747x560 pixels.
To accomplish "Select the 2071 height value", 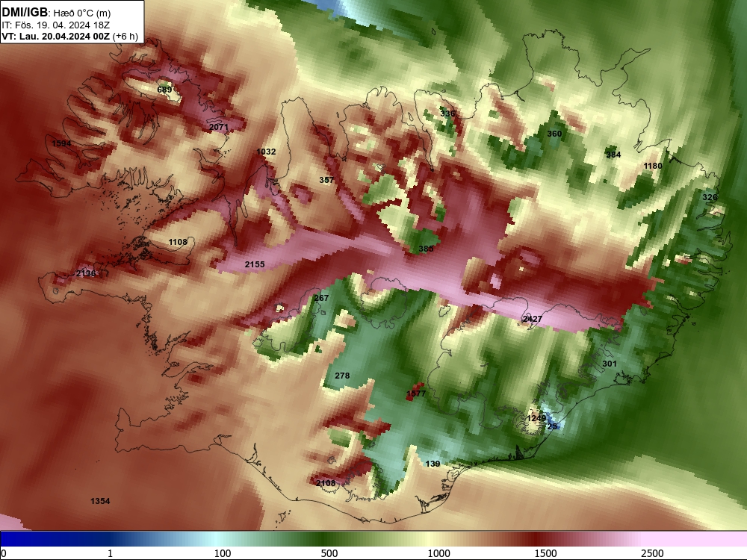I will 219,127.
